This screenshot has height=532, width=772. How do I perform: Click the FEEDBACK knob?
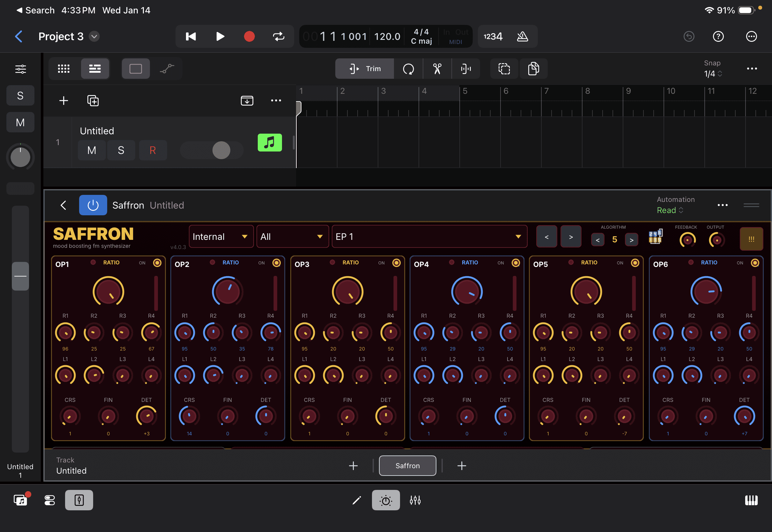(687, 240)
